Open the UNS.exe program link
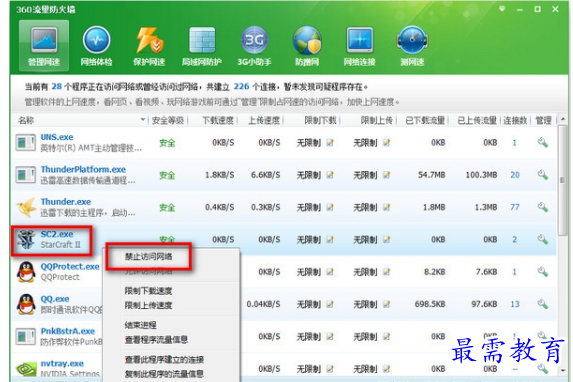This screenshot has width=573, height=382. point(57,137)
